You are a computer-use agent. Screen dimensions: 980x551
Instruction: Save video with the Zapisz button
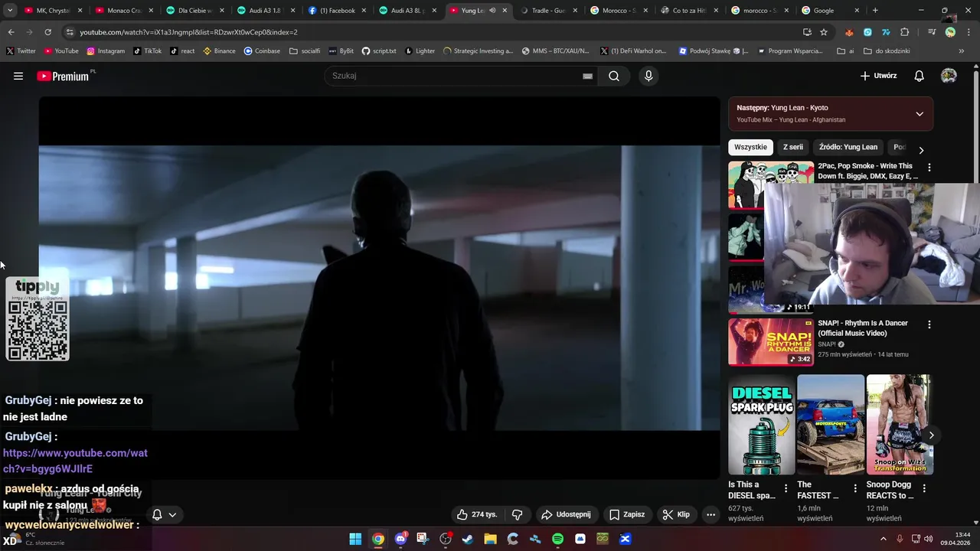[x=627, y=514]
